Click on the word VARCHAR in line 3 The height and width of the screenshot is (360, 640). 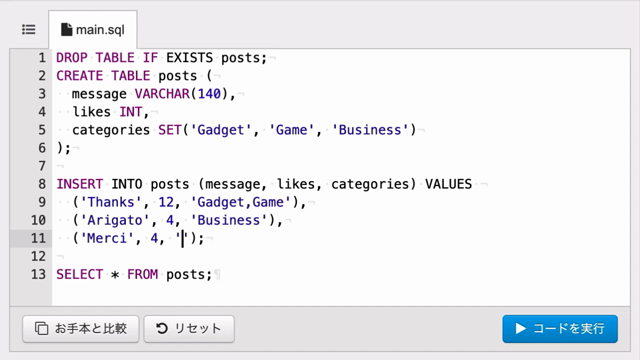point(162,94)
